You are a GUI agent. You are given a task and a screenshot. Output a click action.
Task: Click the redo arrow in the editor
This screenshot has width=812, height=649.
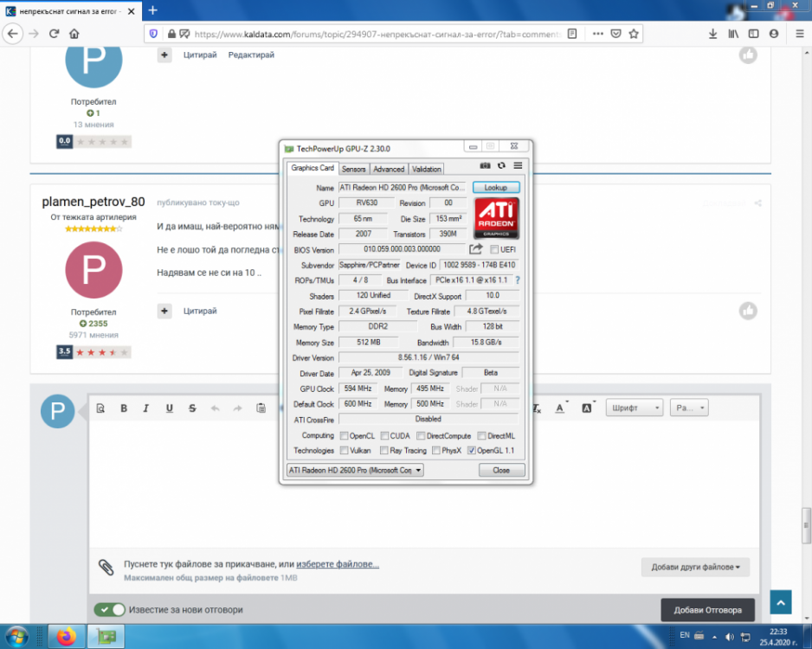(238, 408)
